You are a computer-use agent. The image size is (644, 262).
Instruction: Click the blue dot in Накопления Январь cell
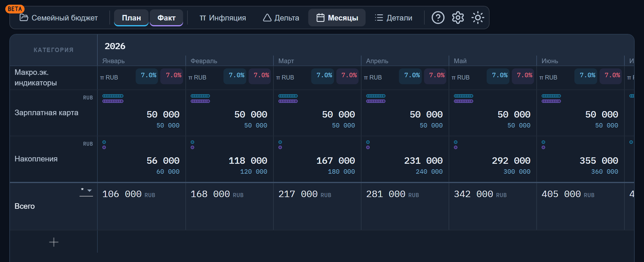(104, 142)
